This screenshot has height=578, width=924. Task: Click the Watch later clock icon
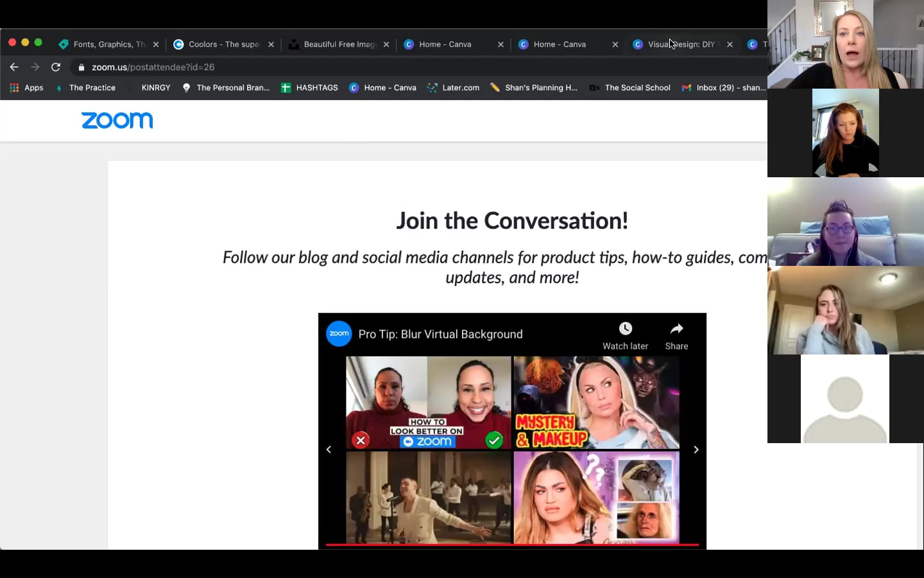coord(626,329)
